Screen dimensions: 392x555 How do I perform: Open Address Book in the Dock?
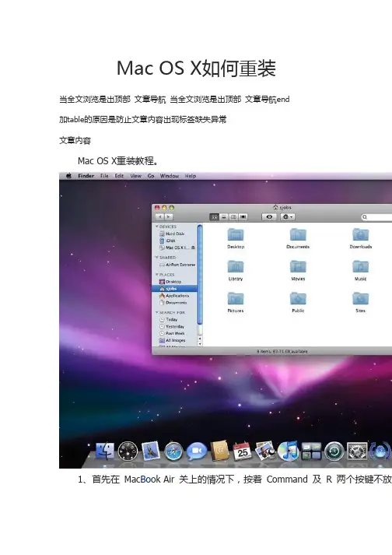[219, 451]
